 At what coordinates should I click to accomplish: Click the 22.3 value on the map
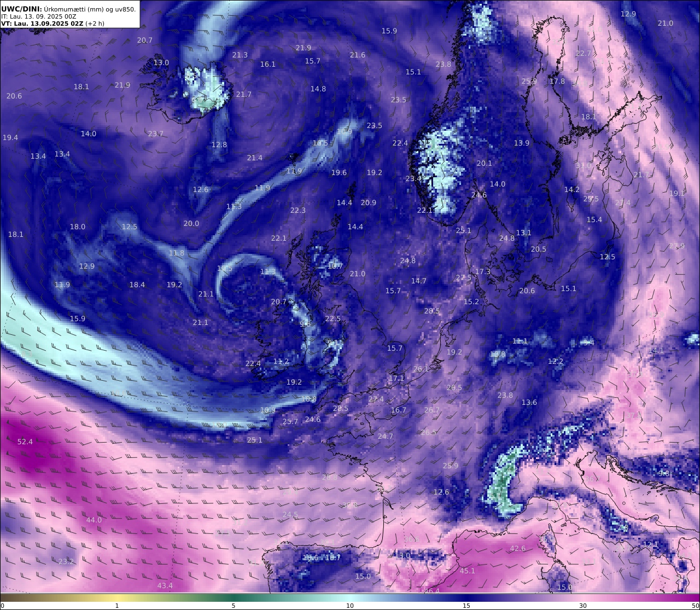pos(297,210)
